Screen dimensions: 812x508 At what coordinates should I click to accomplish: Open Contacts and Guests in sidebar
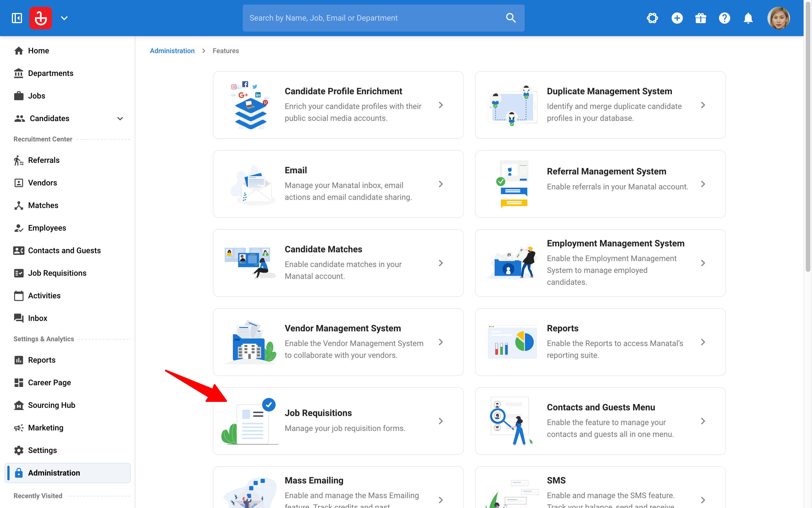point(67,250)
